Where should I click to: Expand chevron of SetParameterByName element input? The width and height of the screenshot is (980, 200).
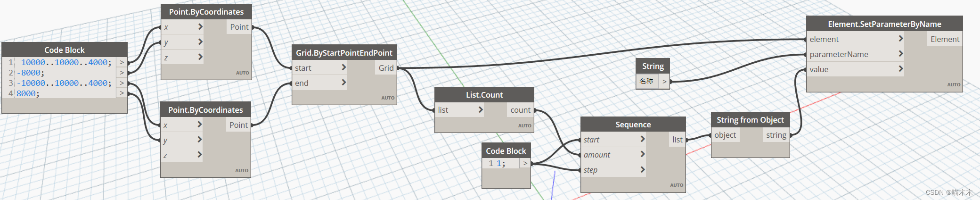[900, 39]
